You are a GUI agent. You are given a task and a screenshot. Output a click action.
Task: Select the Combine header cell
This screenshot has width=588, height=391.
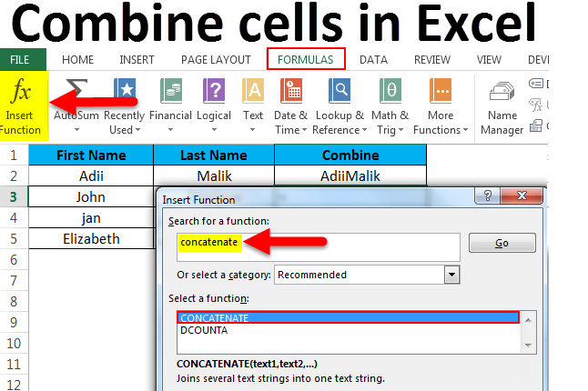[350, 155]
